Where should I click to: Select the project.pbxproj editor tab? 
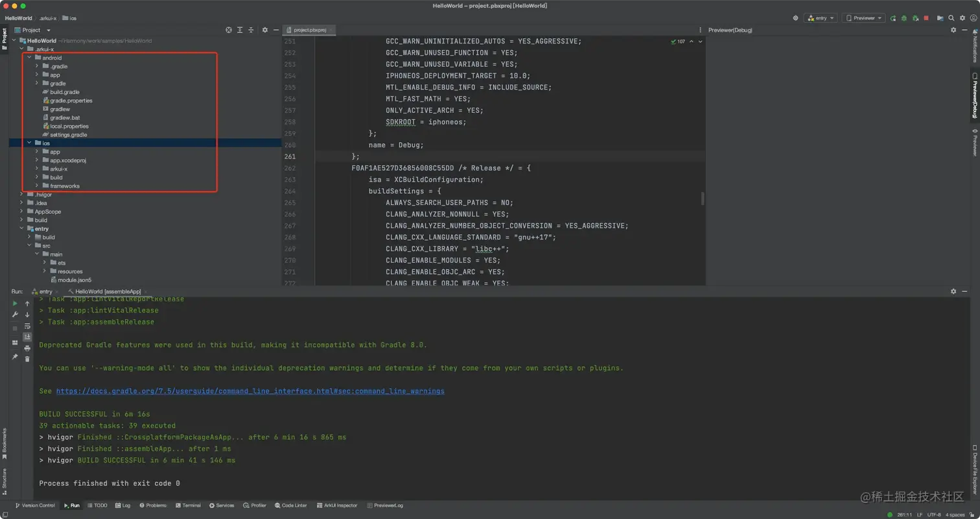coord(310,30)
